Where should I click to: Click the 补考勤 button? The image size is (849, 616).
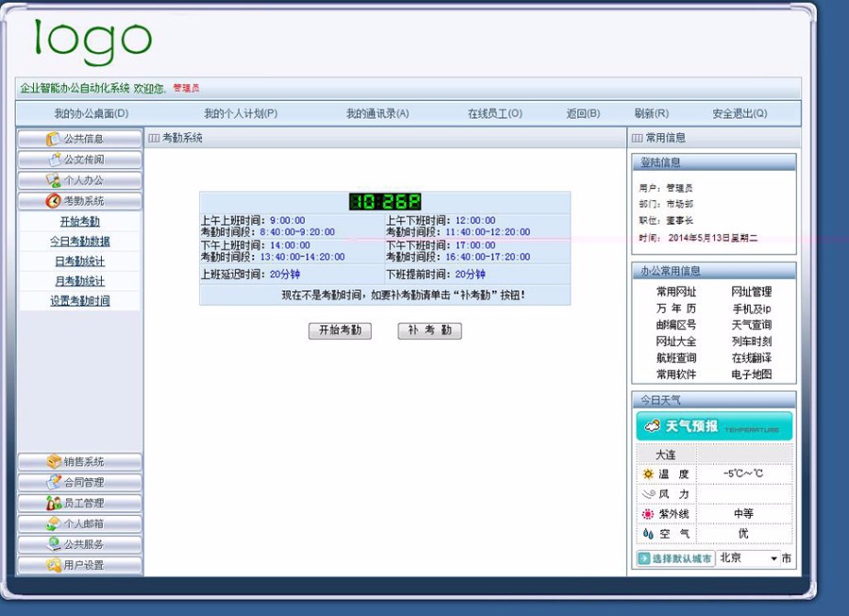click(x=430, y=330)
